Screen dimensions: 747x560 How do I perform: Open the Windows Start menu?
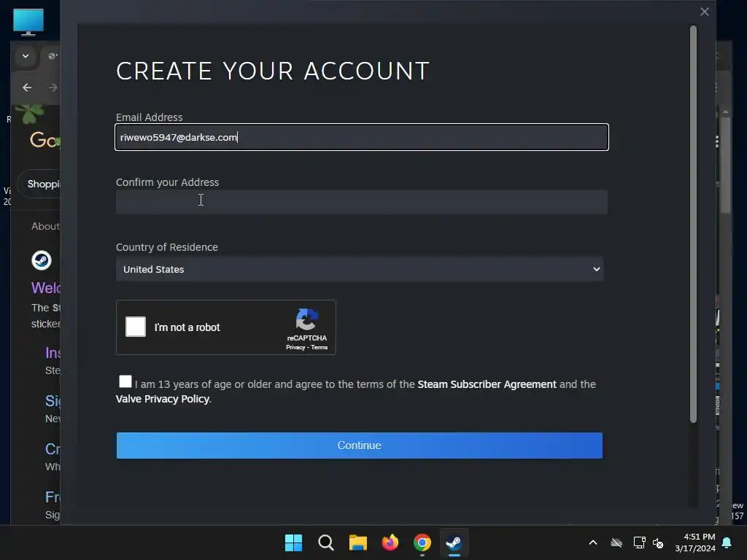(x=293, y=542)
